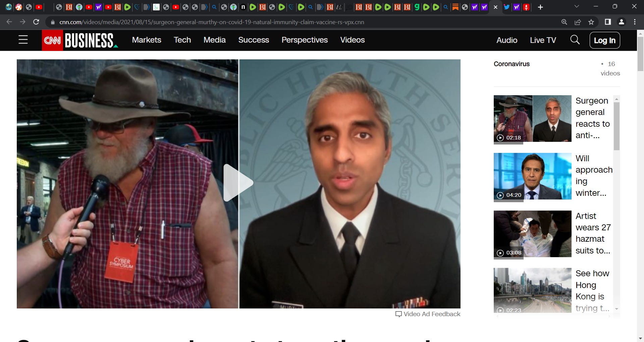Open 'Artist wears 27 hazmat suits' video title

[593, 233]
